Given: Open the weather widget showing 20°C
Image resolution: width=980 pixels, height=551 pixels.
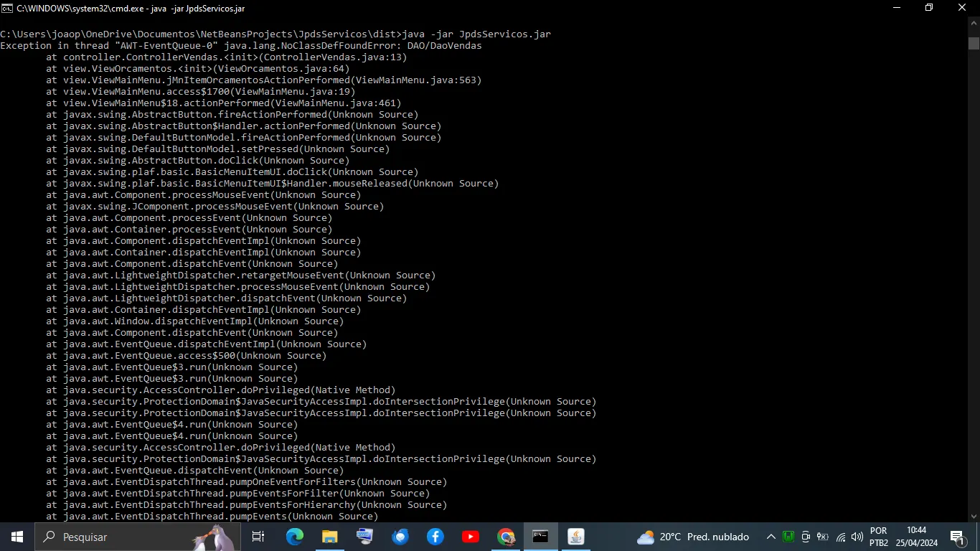Looking at the screenshot, I should coord(693,537).
